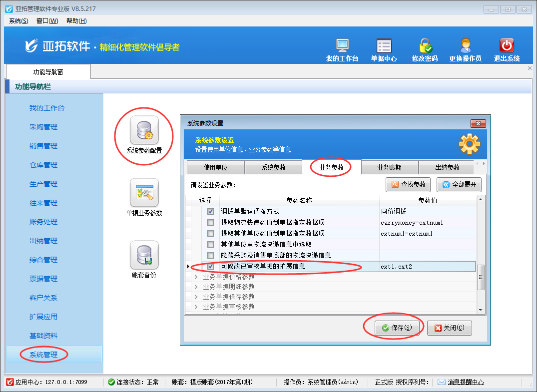
Task: Click 更换操作员 user icon
Action: pyautogui.click(x=465, y=46)
